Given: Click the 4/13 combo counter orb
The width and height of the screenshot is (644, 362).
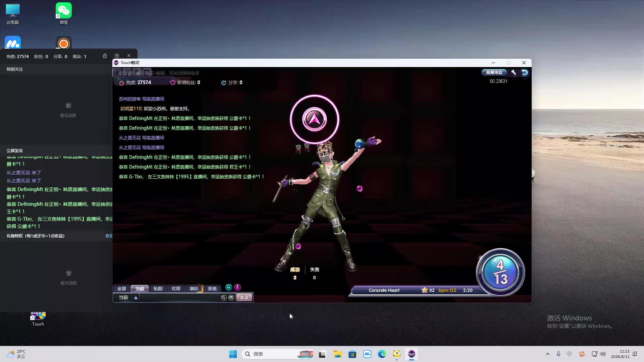Looking at the screenshot, I should [500, 272].
